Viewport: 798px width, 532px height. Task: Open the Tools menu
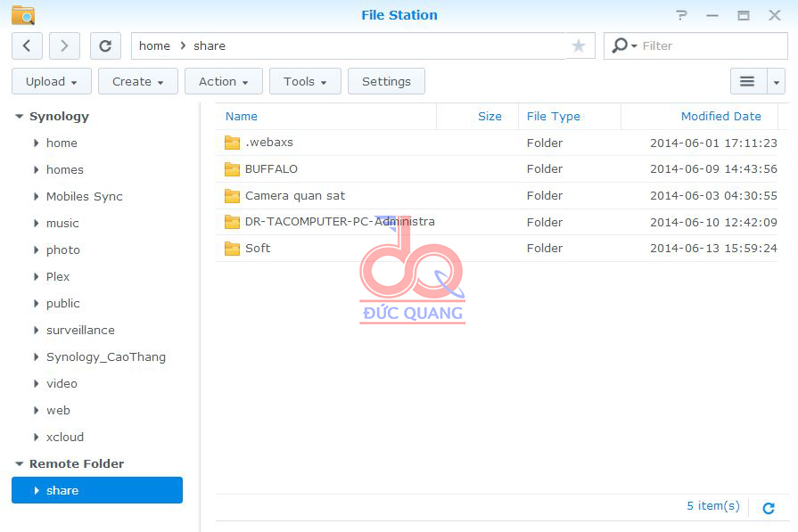pos(305,81)
